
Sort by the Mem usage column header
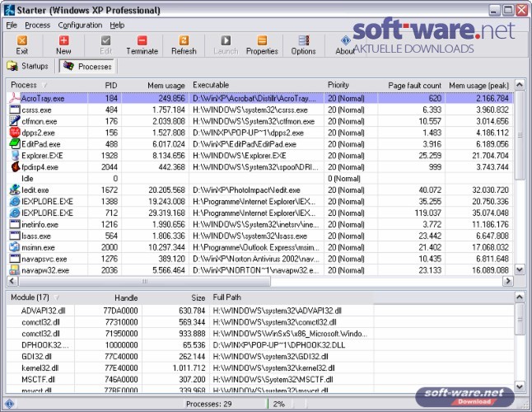click(155, 85)
